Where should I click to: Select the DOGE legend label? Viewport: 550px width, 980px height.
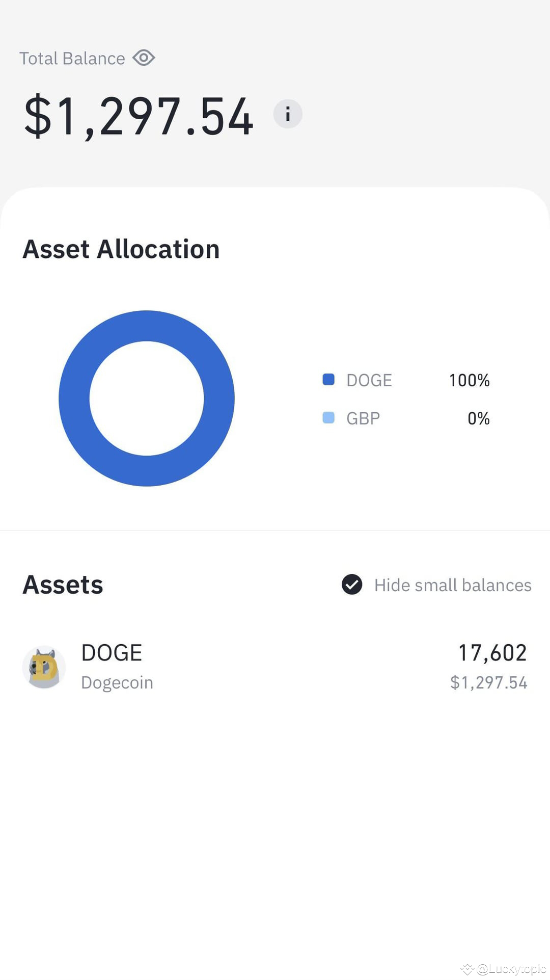tap(369, 380)
